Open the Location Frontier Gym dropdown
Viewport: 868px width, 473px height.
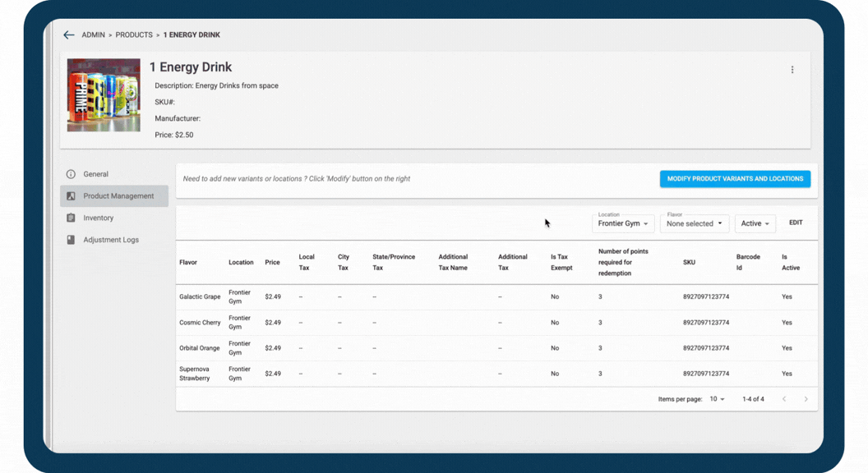[623, 223]
